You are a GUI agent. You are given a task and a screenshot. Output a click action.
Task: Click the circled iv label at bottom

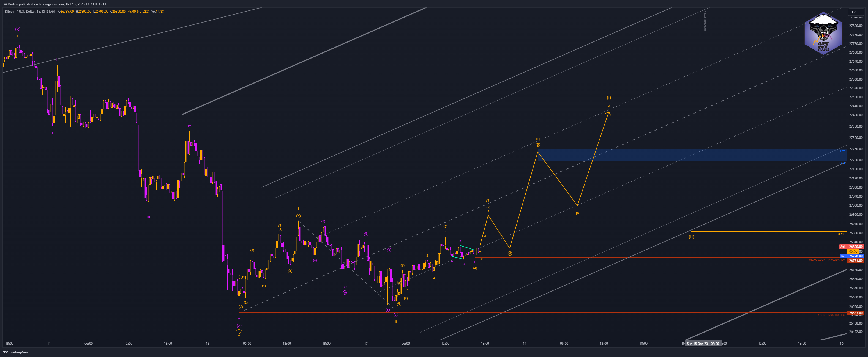point(239,333)
